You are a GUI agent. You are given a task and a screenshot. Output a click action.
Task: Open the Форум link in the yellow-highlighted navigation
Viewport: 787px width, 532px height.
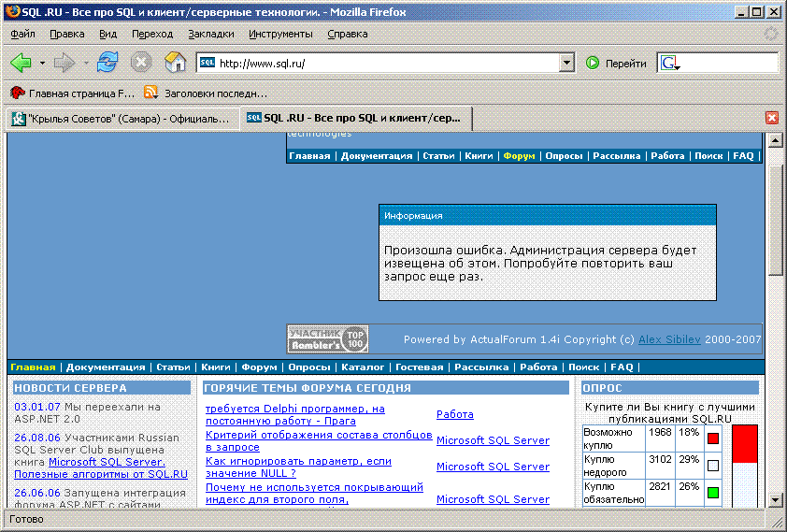(x=519, y=156)
